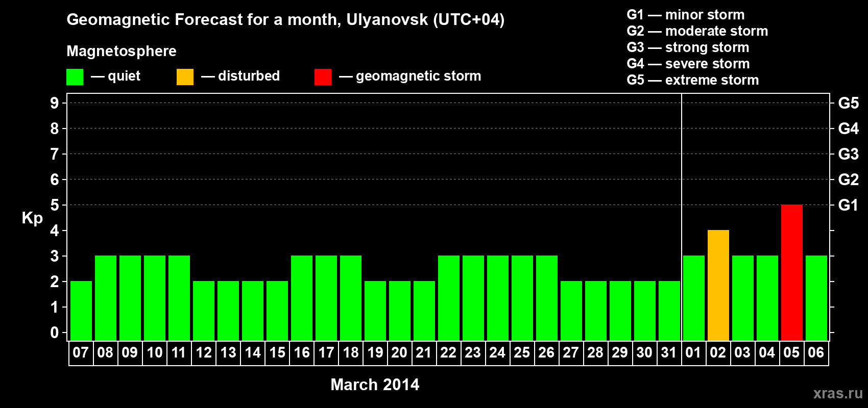Click the Geomagnetic Forecast chart title
868x408 pixels.
[x=285, y=20]
